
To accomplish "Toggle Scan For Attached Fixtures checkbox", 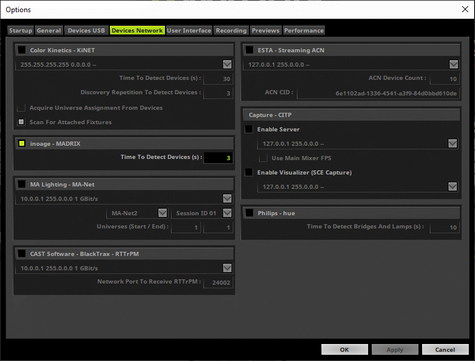I will [21, 122].
